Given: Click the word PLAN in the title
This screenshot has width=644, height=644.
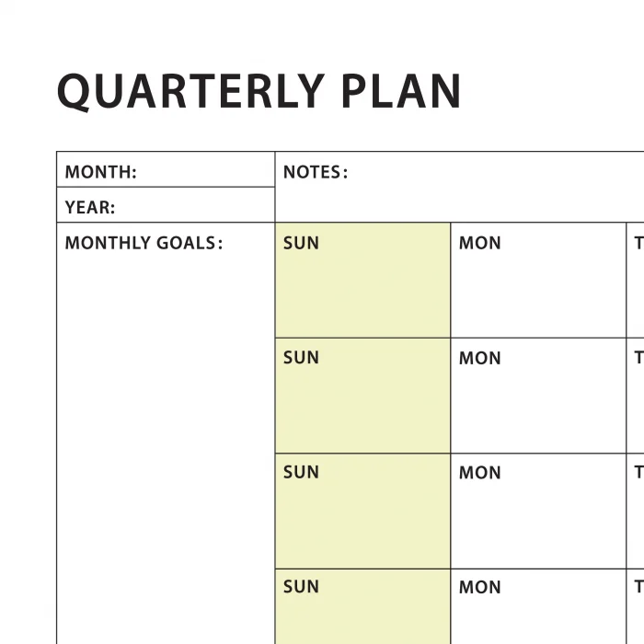Looking at the screenshot, I should (401, 91).
